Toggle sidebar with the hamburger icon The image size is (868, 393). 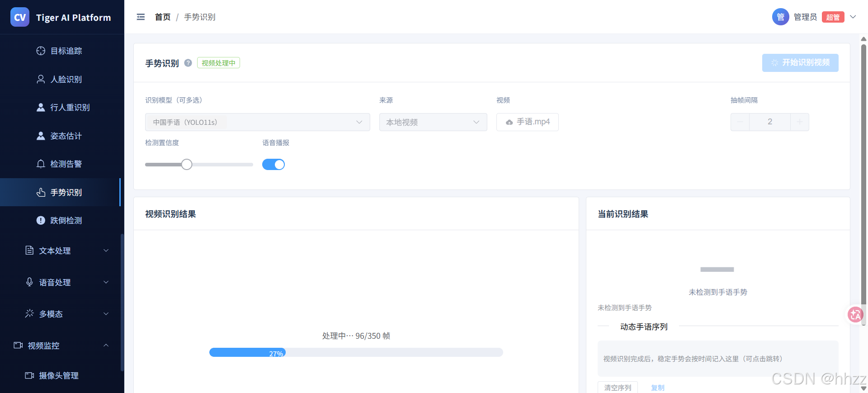[x=141, y=17]
